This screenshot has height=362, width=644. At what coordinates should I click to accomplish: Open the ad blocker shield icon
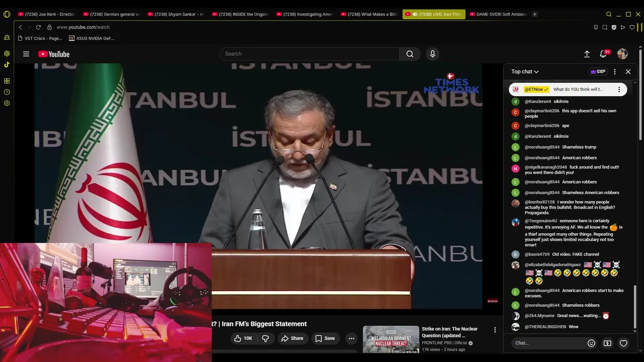click(614, 27)
